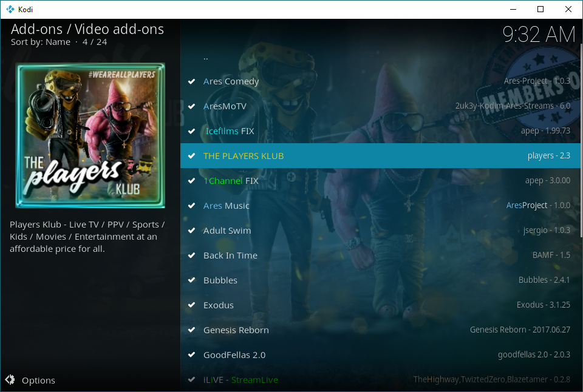Open the Exodus add-on
This screenshot has width=583, height=392.
tap(219, 305)
